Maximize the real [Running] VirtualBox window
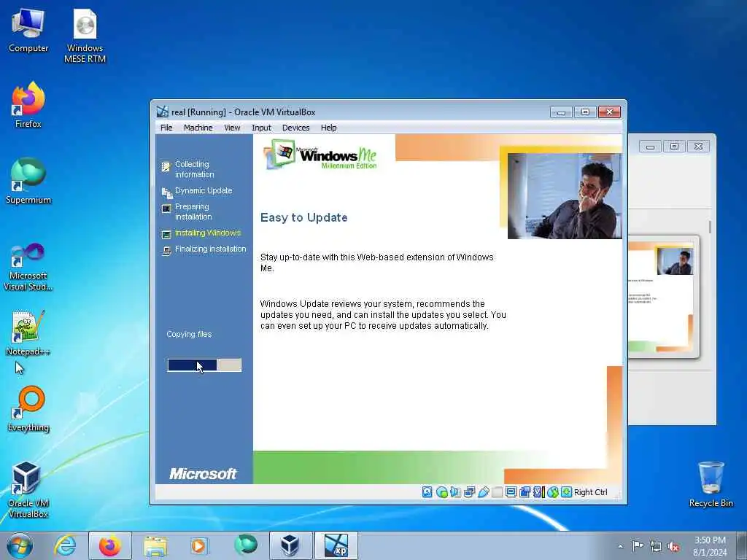 [585, 112]
